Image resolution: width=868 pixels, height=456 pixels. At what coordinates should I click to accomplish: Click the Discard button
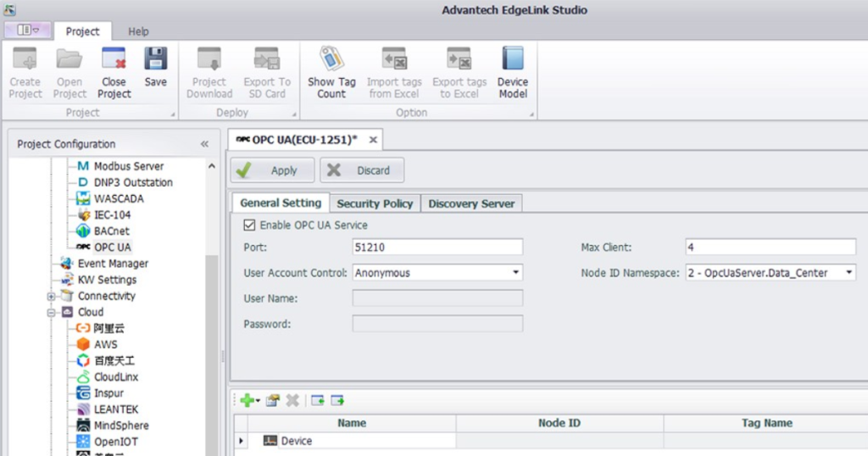click(362, 170)
